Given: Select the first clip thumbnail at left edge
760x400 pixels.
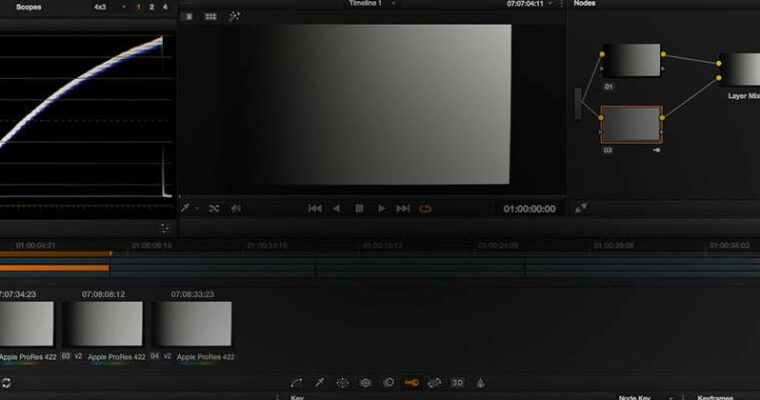Looking at the screenshot, I should coord(26,324).
